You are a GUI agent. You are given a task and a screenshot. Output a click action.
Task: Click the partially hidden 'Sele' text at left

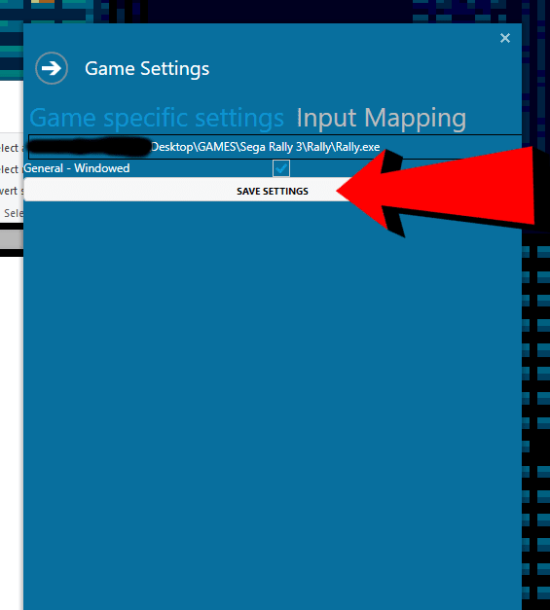13,213
